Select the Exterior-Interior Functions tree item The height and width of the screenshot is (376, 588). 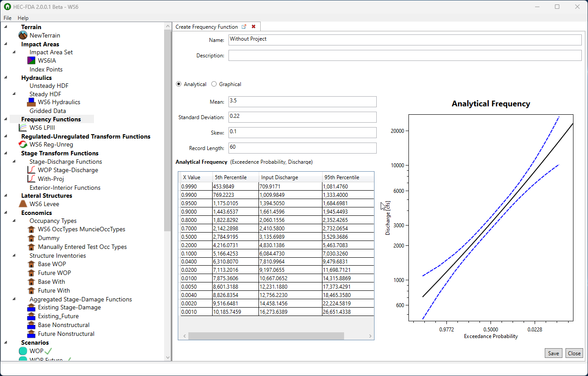click(65, 188)
